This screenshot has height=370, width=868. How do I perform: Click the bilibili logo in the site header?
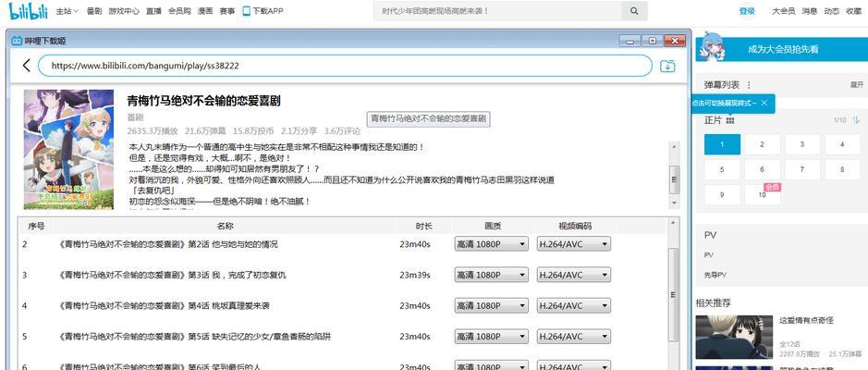tap(30, 10)
